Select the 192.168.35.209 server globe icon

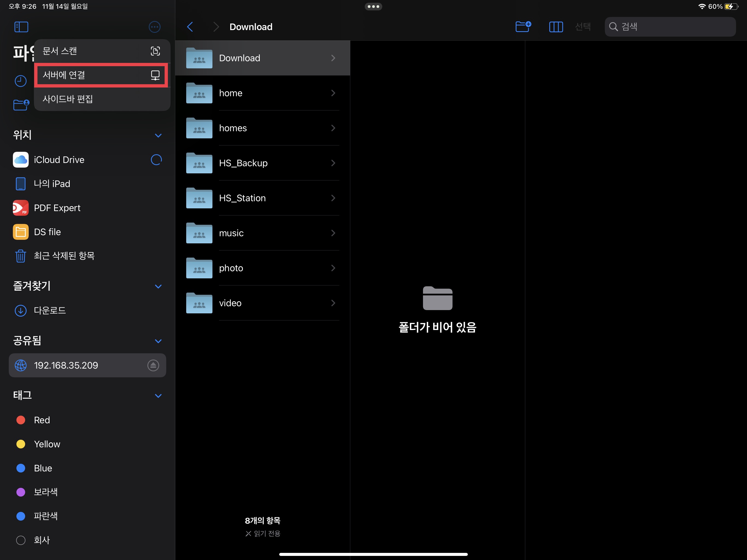click(x=21, y=365)
